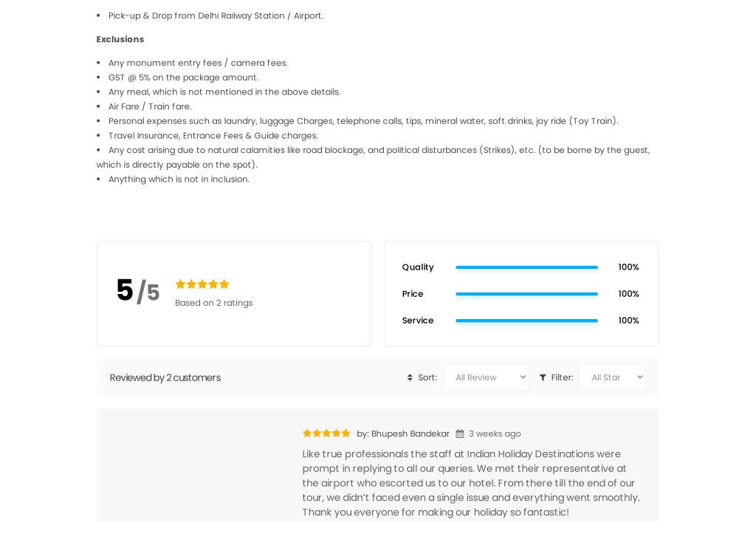Screen dimensions: 756x534
Task: Click the Bhupesh Bandekar review text
Action: tap(471, 483)
